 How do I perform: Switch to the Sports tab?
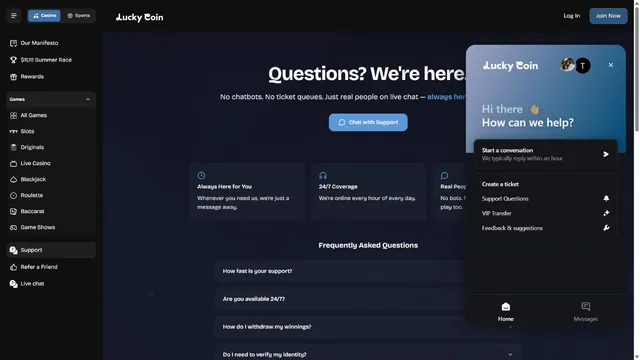point(78,16)
